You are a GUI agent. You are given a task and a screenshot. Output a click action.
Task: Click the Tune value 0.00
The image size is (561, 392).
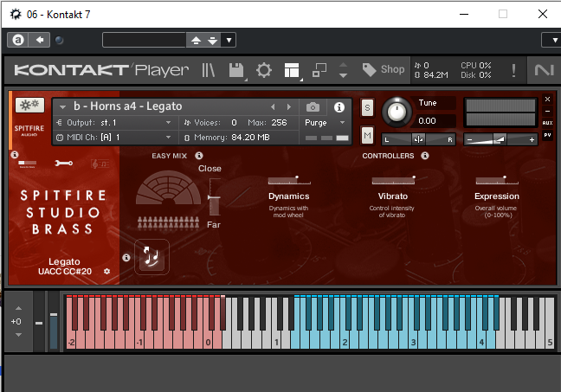[x=427, y=121]
